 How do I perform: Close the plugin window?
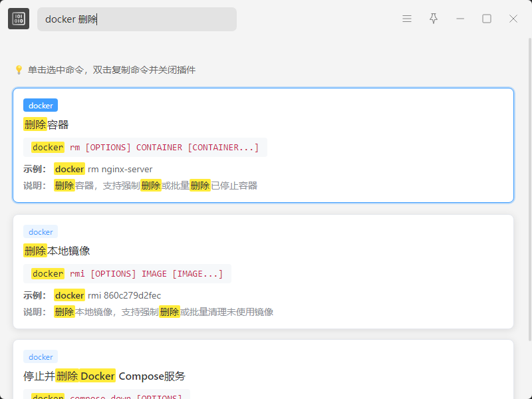point(513,19)
